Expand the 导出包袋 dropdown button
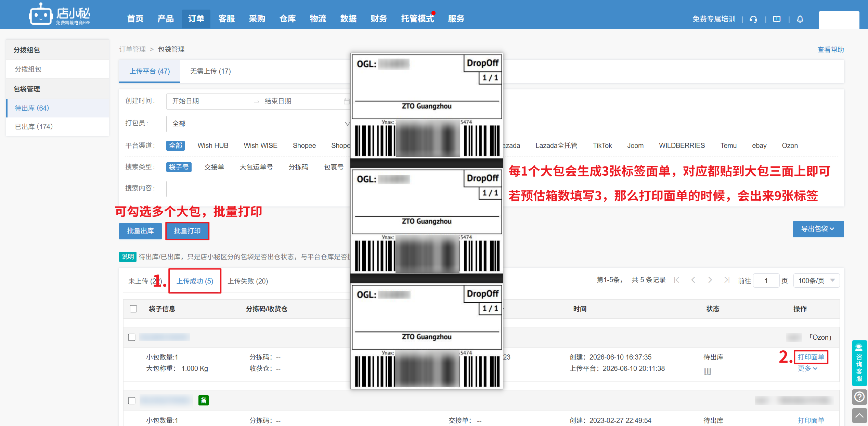This screenshot has width=868, height=426. 818,229
